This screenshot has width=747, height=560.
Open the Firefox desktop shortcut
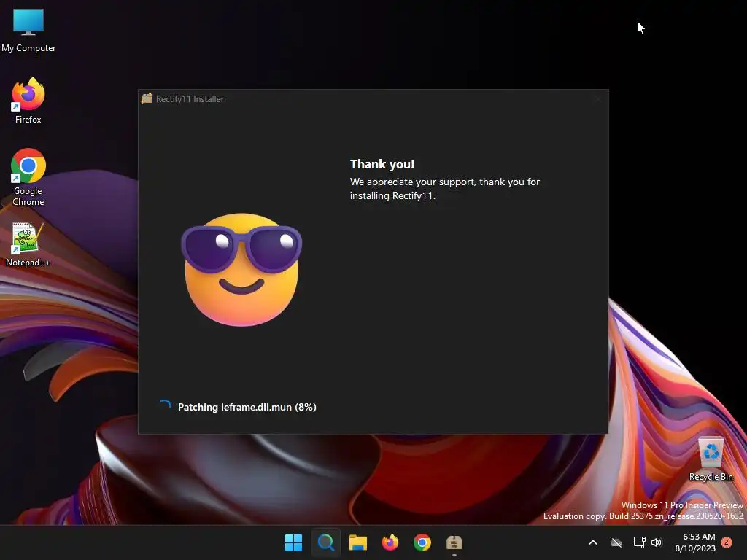click(x=28, y=101)
